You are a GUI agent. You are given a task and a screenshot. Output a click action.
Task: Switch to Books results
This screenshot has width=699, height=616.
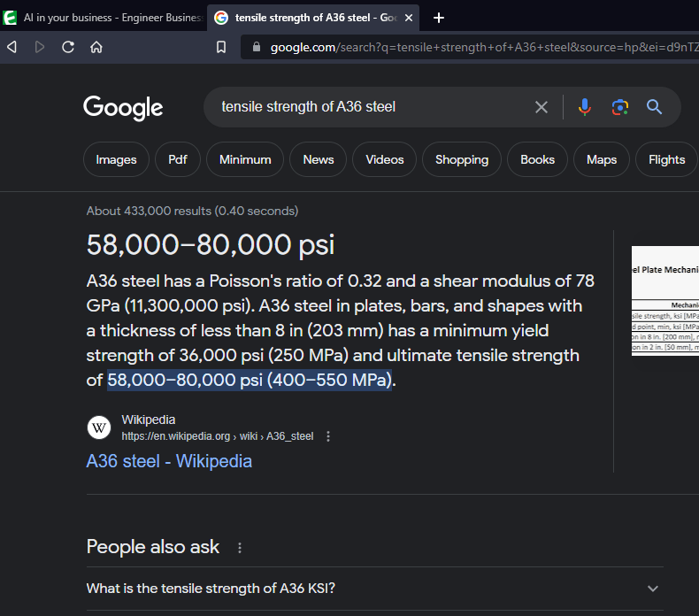click(x=537, y=159)
